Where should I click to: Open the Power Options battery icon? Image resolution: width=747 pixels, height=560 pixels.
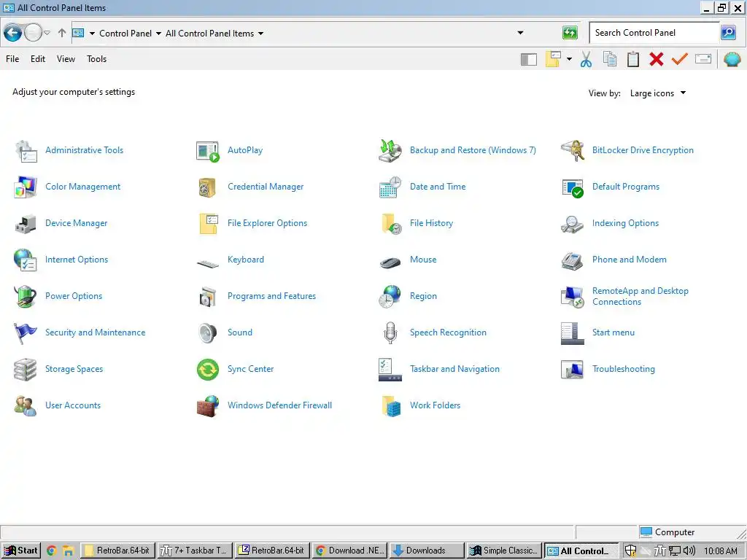(x=26, y=297)
